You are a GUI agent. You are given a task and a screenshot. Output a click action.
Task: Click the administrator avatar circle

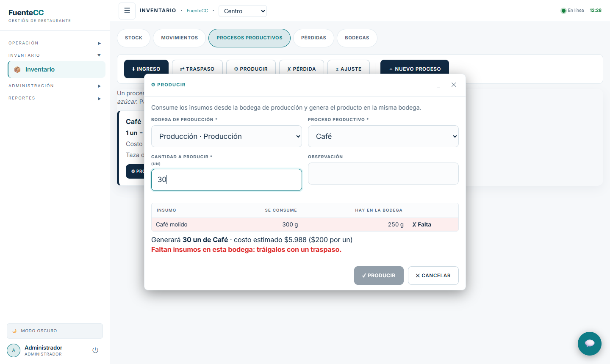(14, 350)
